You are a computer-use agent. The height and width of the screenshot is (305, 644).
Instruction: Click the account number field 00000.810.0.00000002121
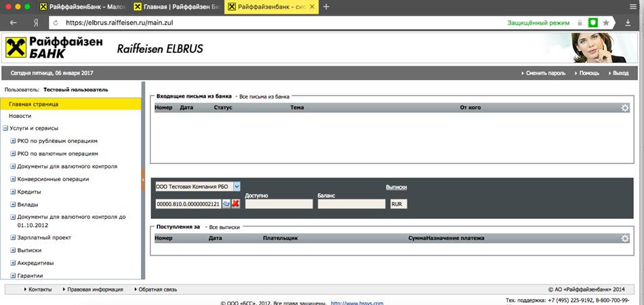pyautogui.click(x=188, y=203)
